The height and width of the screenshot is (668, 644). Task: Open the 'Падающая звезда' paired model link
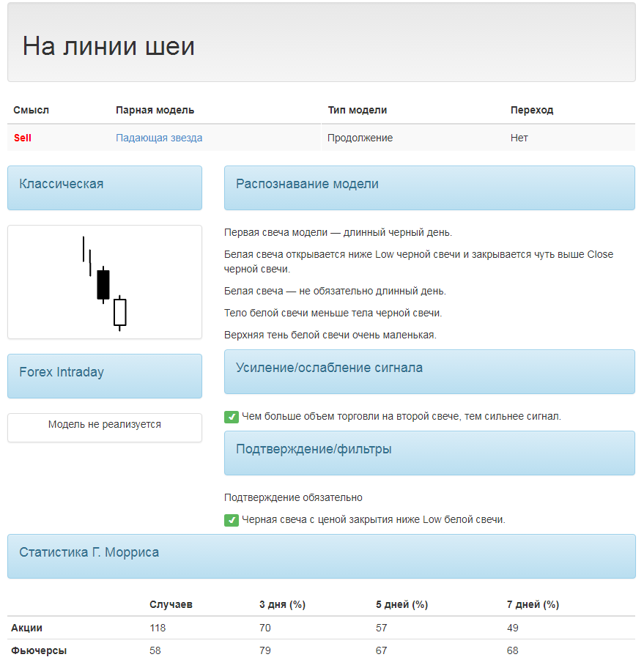point(159,138)
